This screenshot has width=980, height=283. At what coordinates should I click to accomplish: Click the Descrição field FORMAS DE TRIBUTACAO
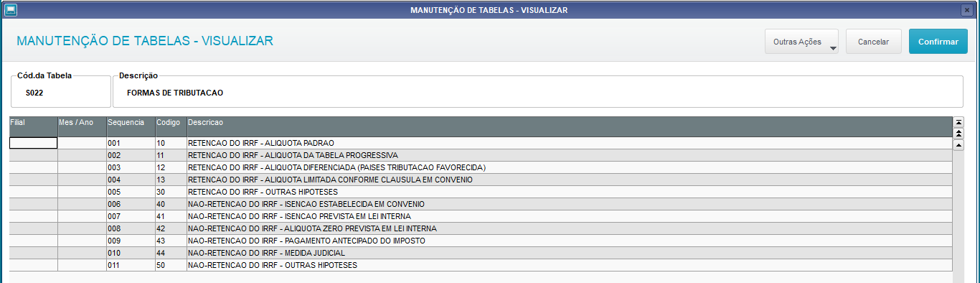(x=538, y=92)
